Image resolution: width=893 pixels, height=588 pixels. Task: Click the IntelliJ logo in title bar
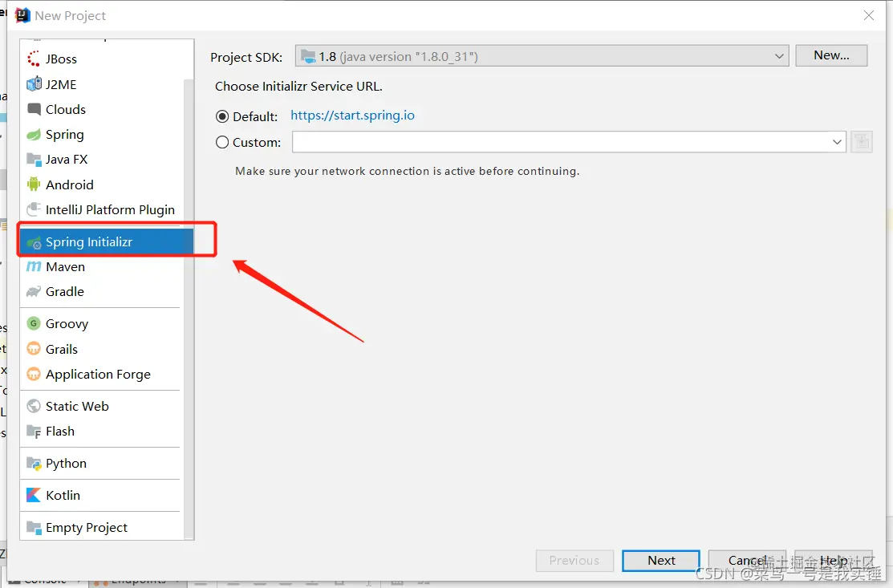click(22, 15)
